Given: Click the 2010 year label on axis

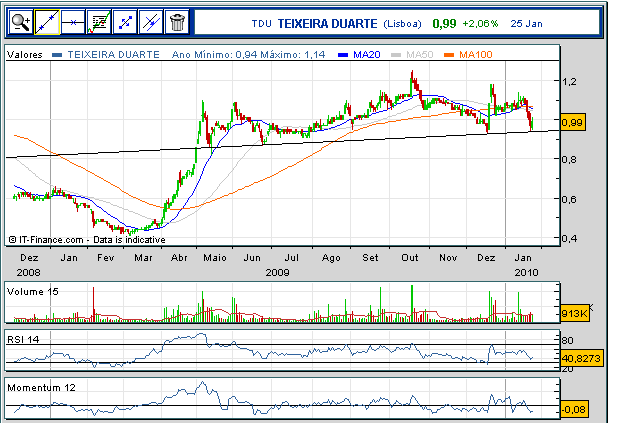Looking at the screenshot, I should pos(527,272).
